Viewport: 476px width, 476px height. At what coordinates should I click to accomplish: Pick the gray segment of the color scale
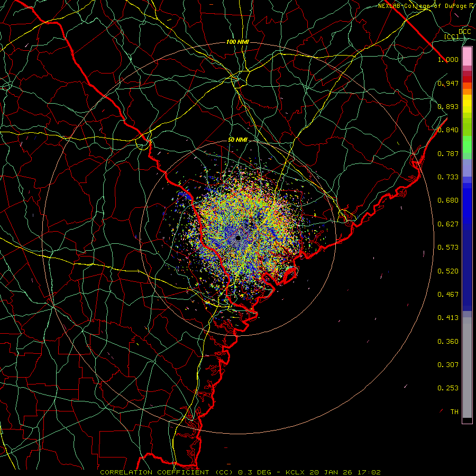tap(467, 368)
